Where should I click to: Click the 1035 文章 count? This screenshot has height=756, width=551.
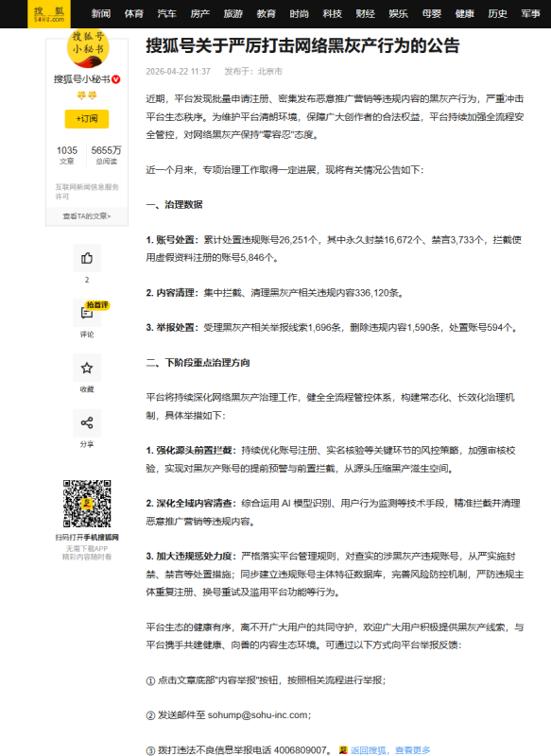[67, 155]
